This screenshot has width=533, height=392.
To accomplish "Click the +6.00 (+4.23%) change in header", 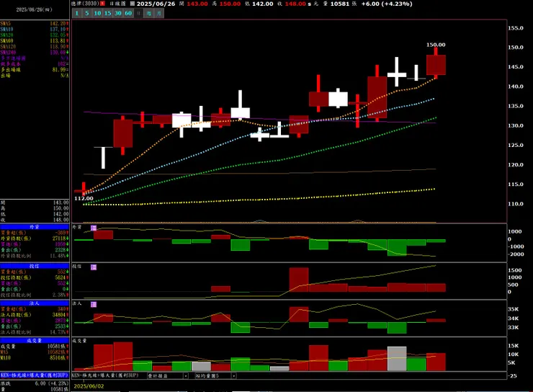I will (387, 4).
